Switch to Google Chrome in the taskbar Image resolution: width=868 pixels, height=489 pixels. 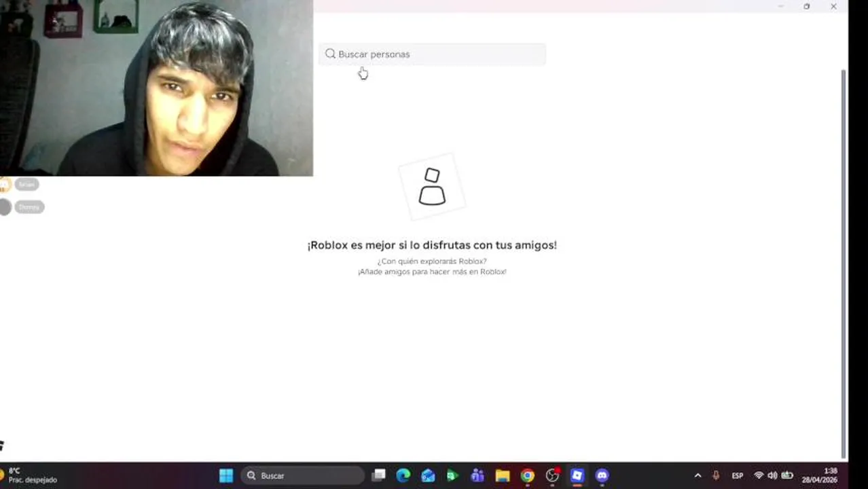[x=528, y=475]
